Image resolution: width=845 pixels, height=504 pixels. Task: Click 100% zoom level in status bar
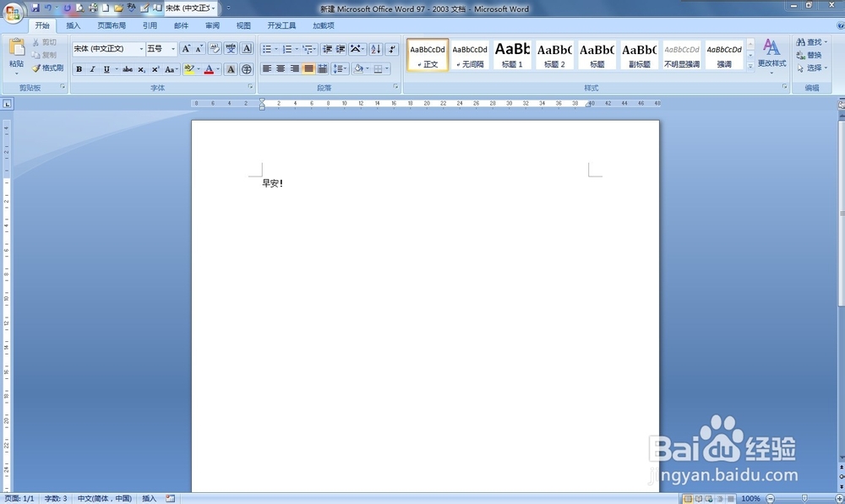pos(750,499)
